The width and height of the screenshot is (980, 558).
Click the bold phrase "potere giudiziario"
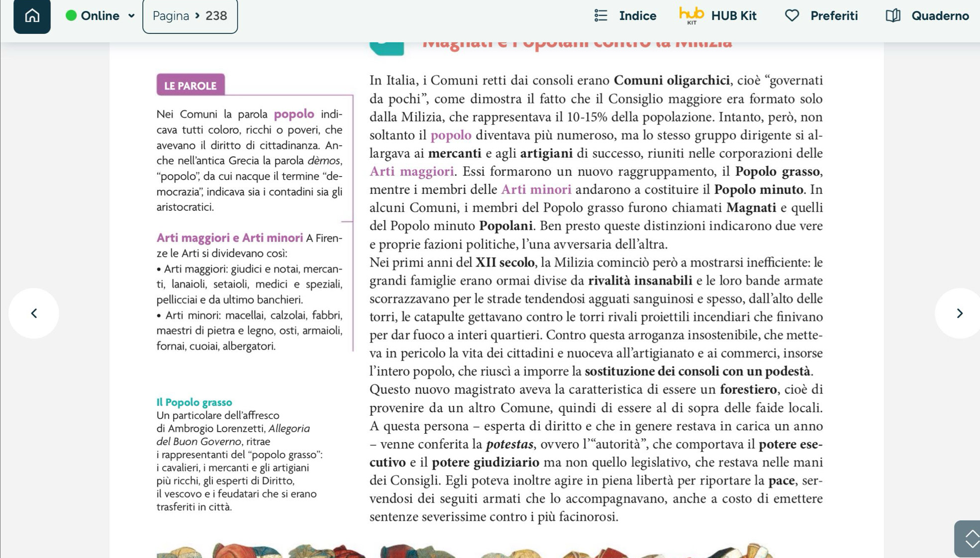pyautogui.click(x=485, y=463)
